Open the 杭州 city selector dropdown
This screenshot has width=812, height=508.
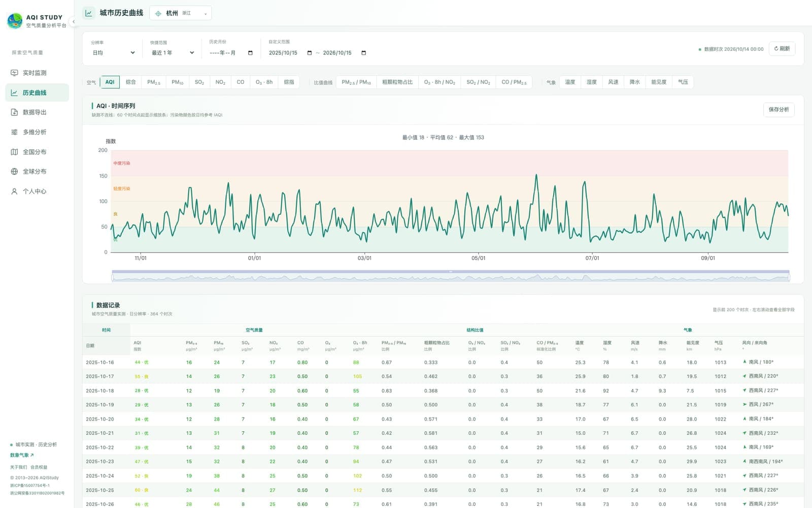[x=181, y=13]
